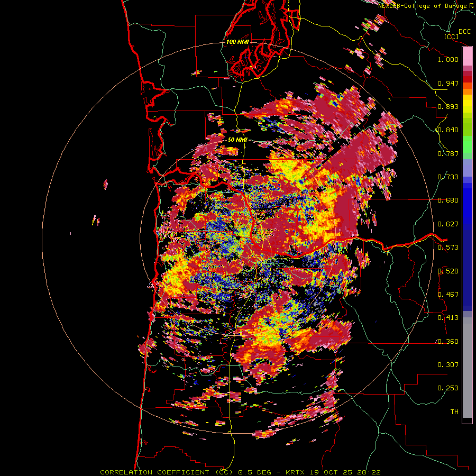
Task: Click the 0.680 legend value
Action: click(448, 200)
